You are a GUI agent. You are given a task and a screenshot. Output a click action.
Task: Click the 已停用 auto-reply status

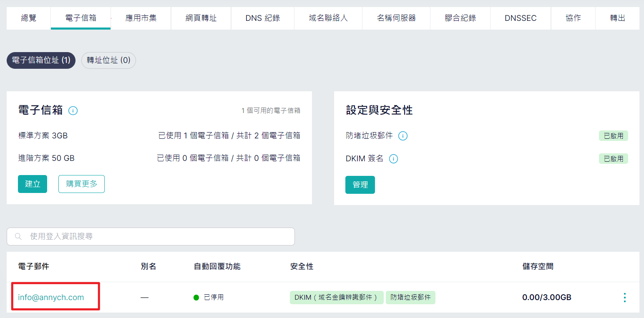coord(209,297)
